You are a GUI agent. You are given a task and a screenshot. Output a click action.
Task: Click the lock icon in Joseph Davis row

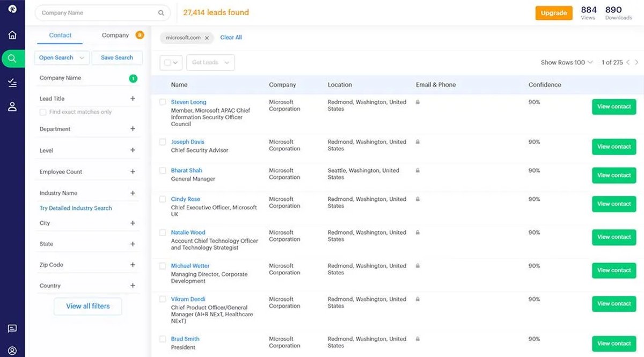(418, 142)
